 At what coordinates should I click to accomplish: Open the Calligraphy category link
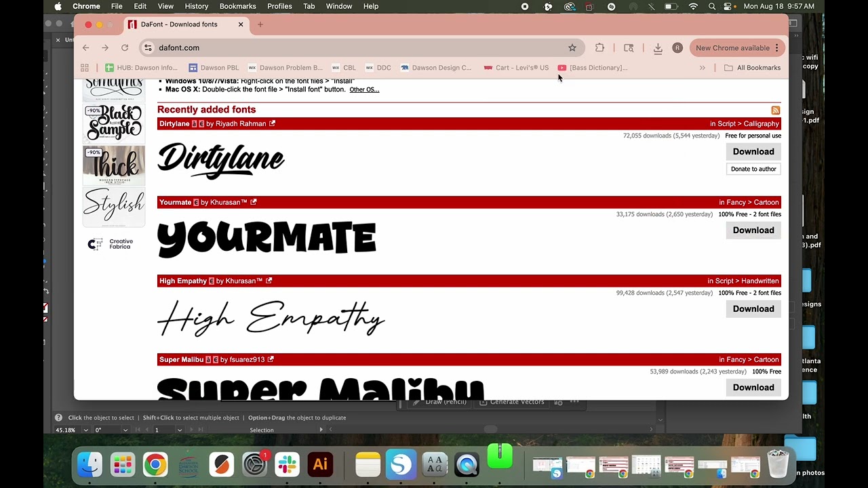762,123
